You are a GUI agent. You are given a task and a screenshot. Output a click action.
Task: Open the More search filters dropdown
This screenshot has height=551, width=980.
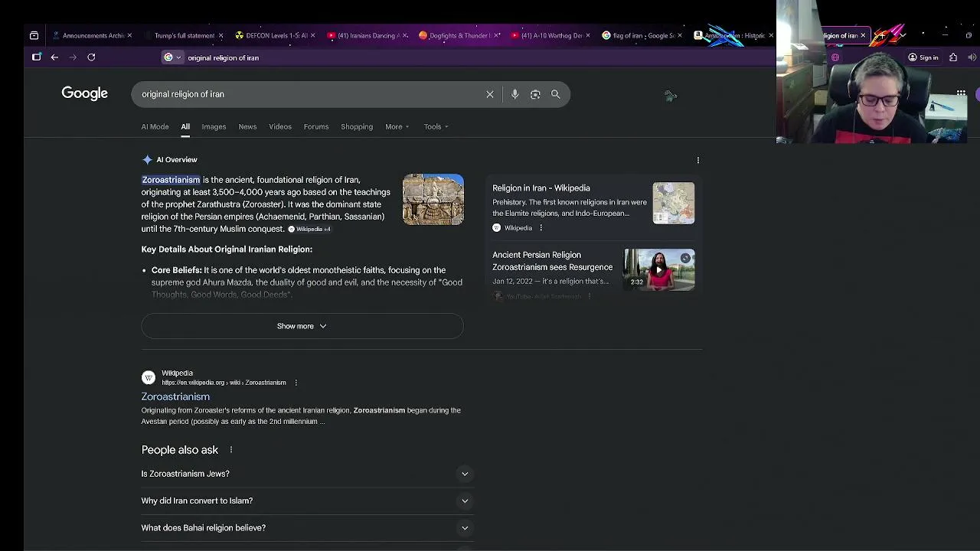click(397, 127)
